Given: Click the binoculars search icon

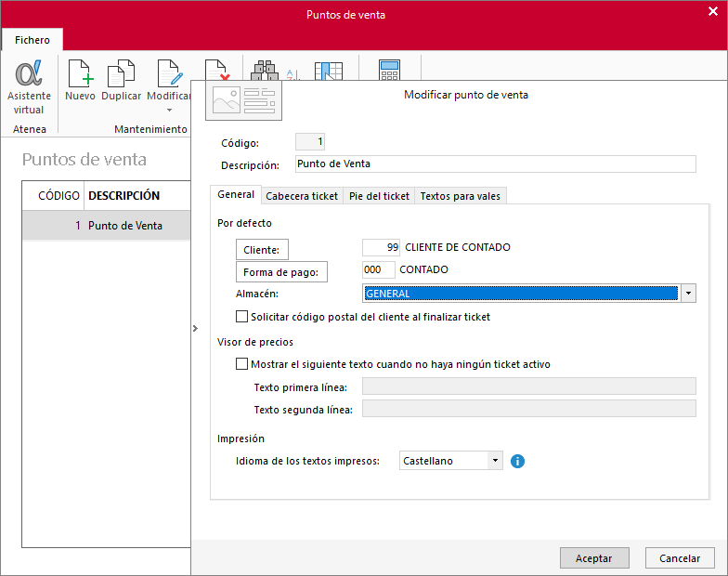Looking at the screenshot, I should click(265, 71).
